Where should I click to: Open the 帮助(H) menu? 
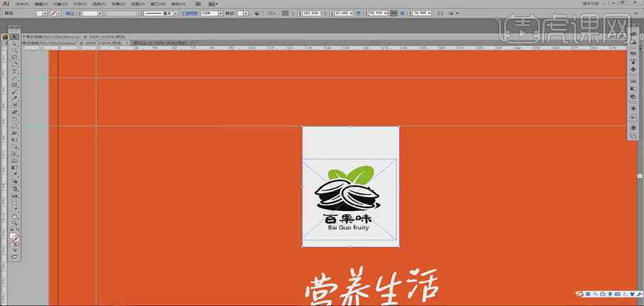point(178,4)
